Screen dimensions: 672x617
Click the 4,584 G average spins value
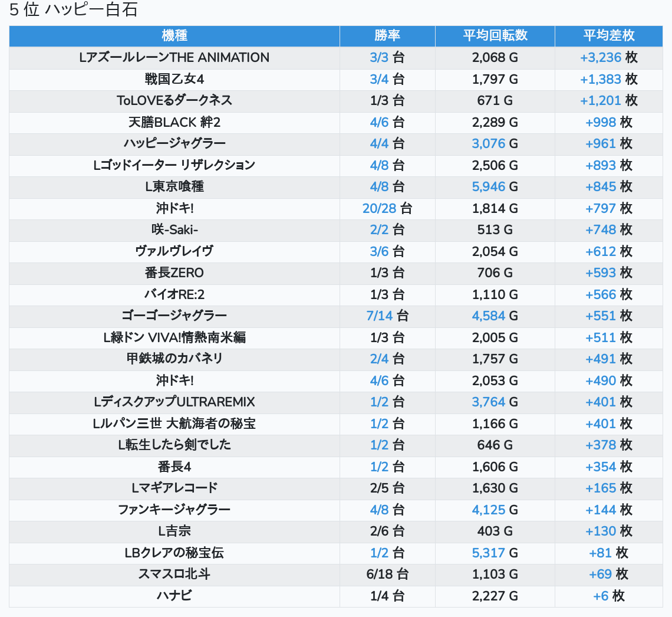point(495,316)
